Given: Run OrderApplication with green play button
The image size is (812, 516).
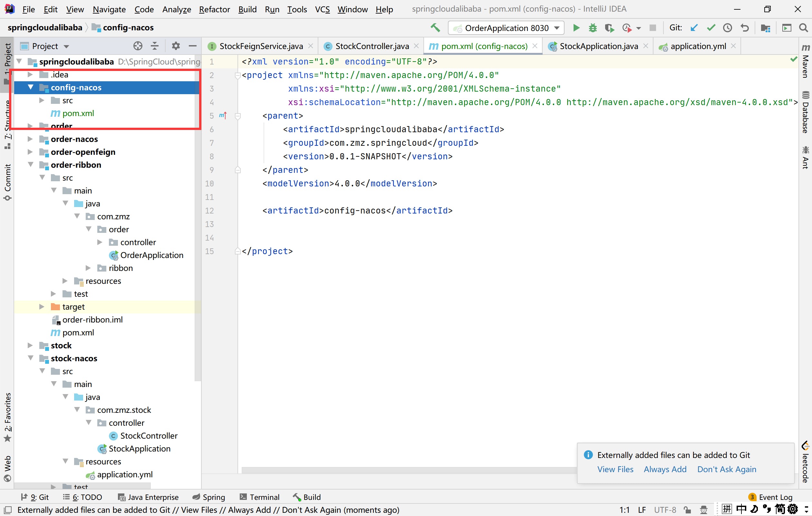Looking at the screenshot, I should point(576,28).
